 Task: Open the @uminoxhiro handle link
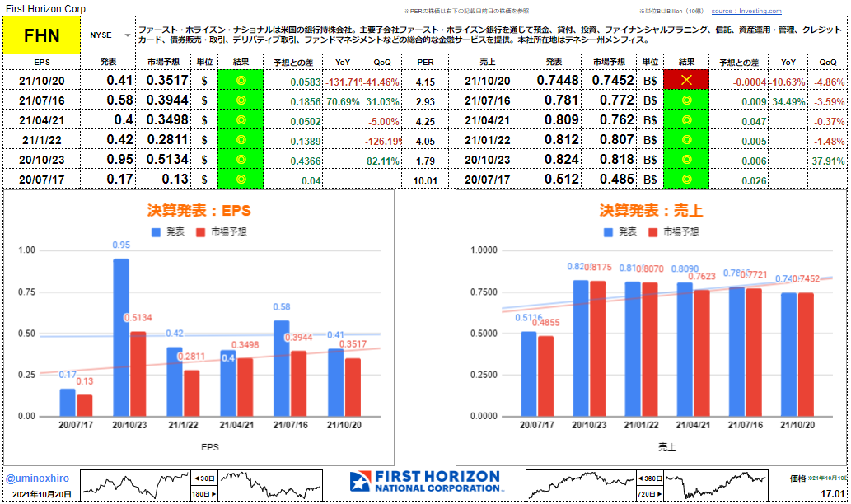tap(37, 478)
